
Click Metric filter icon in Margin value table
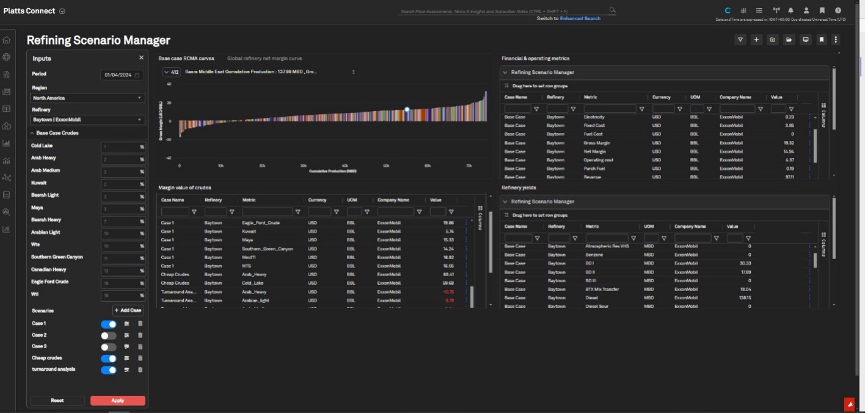(299, 212)
